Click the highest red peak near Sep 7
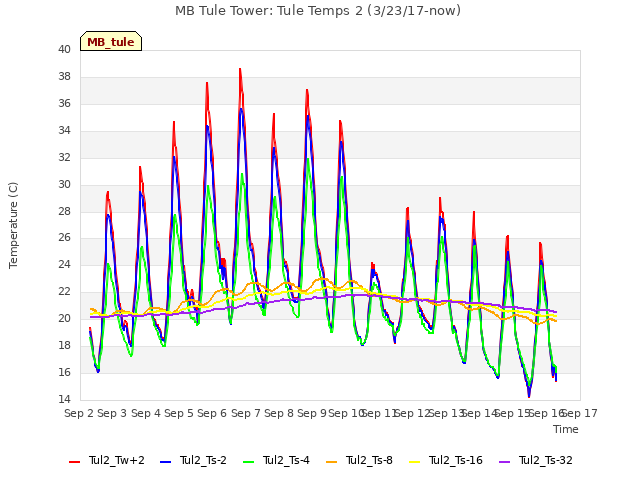Screen dimensions: 640x480 coord(240,69)
